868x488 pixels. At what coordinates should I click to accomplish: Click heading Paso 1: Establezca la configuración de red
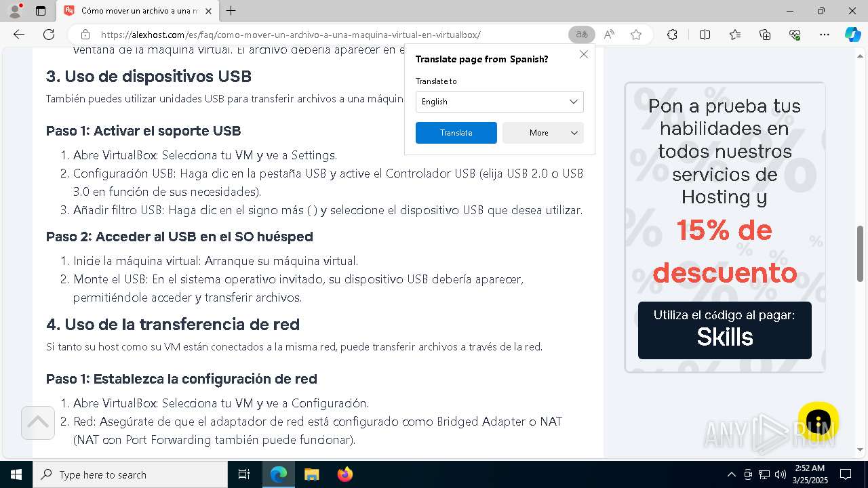tap(182, 379)
